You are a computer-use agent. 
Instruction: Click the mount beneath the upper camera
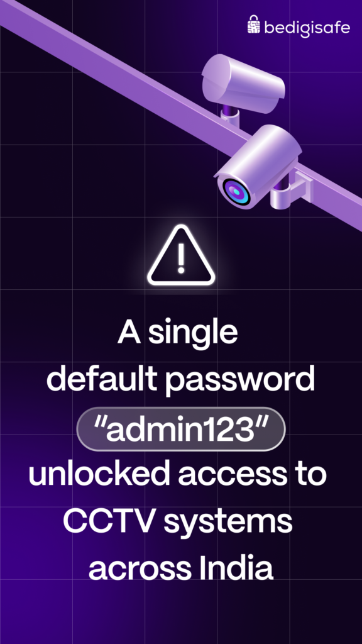[230, 114]
